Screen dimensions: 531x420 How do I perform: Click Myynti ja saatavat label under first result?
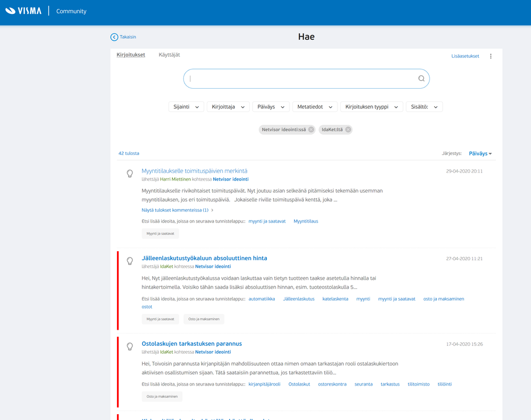point(160,234)
